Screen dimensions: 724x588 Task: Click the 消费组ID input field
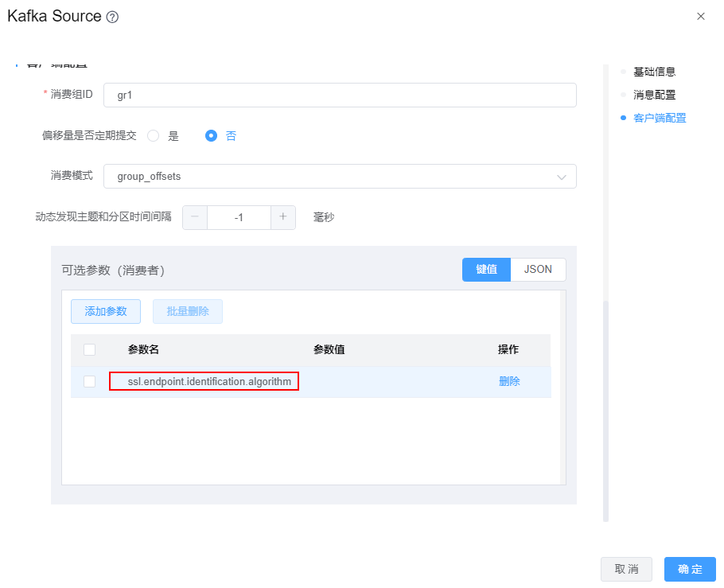340,95
